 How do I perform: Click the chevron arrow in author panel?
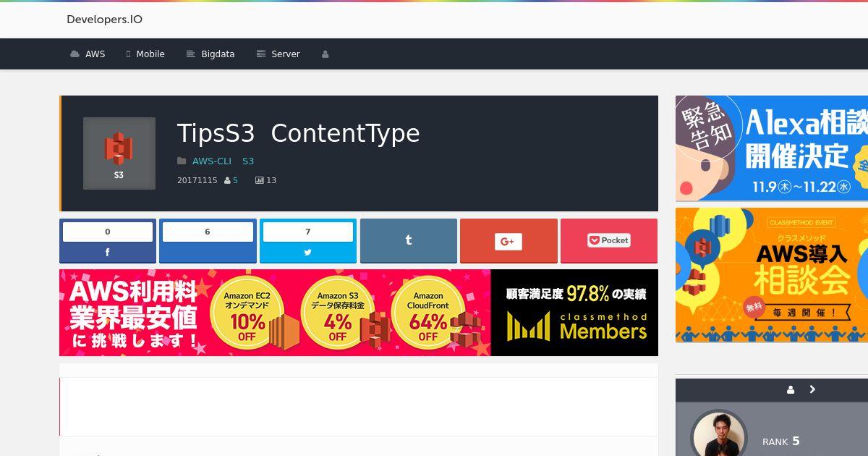pyautogui.click(x=812, y=389)
